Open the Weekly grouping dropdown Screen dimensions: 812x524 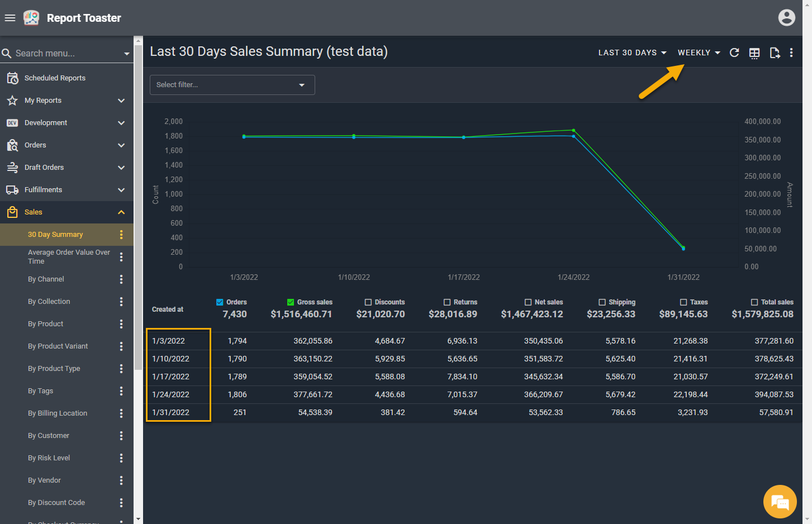[699, 53]
